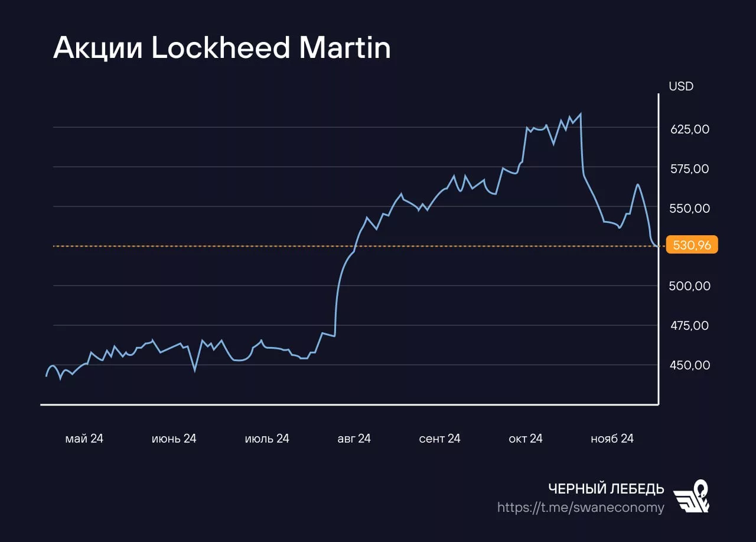Open the t.me/swaneconomy link
This screenshot has height=542, width=756.
click(x=581, y=508)
